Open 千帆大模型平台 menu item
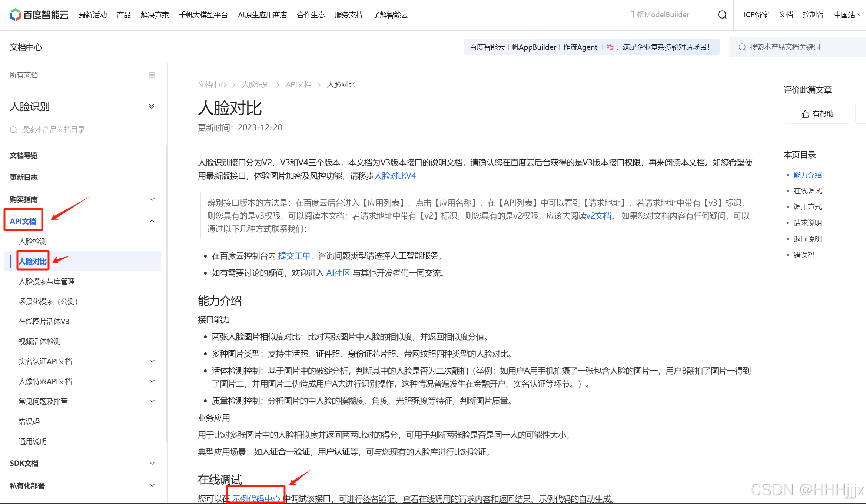The image size is (866, 504). pyautogui.click(x=203, y=15)
